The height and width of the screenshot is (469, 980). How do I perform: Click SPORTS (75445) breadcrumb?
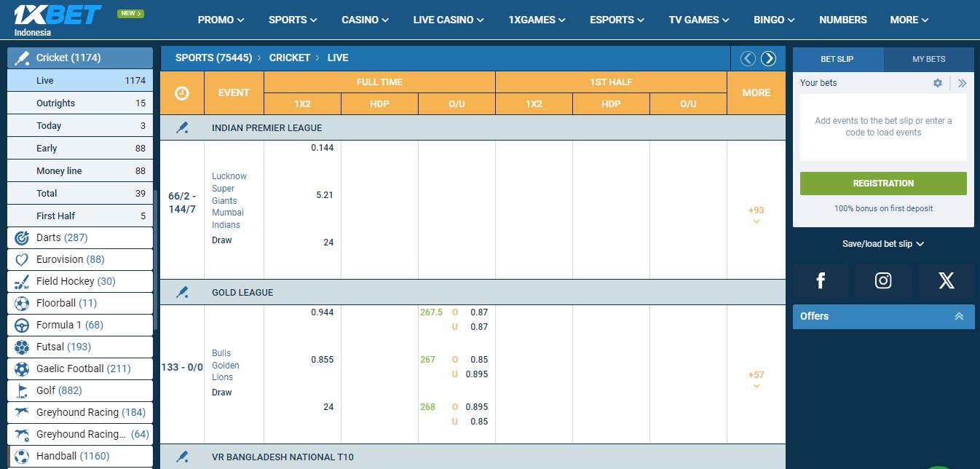point(213,58)
